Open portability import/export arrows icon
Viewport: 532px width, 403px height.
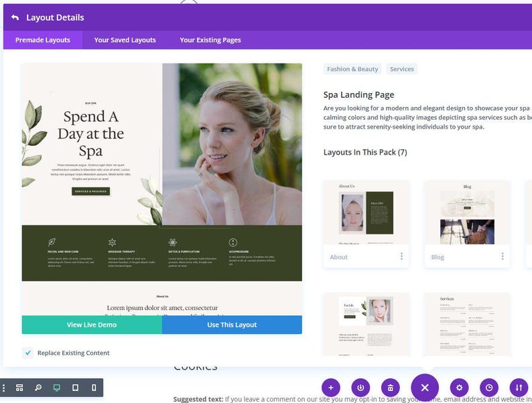(x=519, y=388)
